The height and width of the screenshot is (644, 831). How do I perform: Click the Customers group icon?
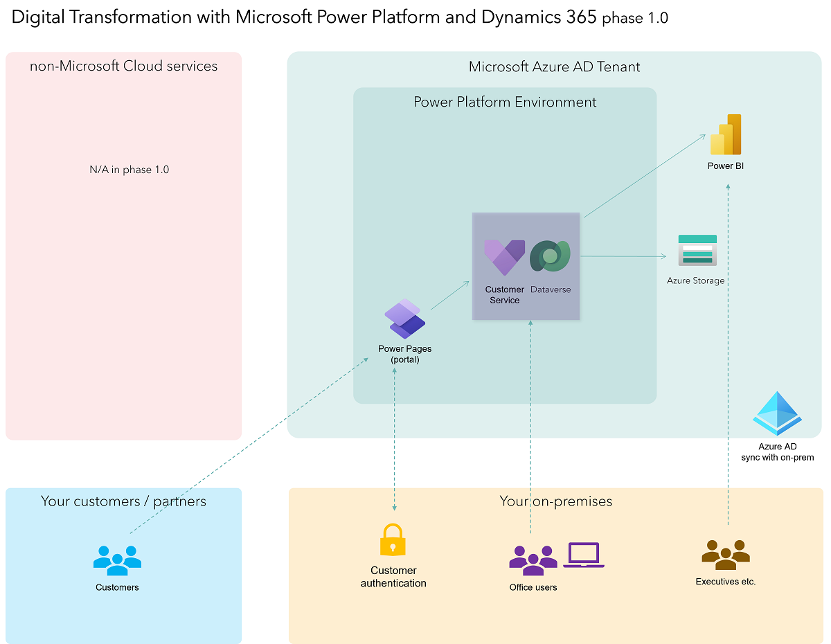coord(116,560)
